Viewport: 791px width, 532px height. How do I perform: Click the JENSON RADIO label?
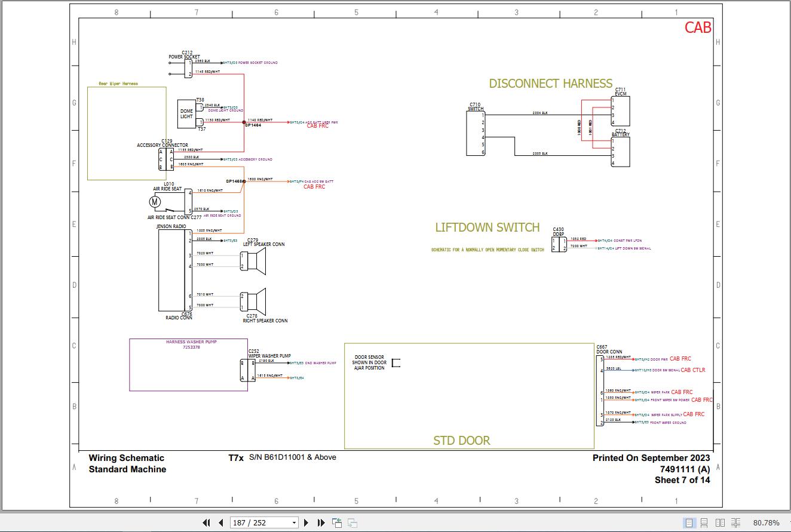coord(171,226)
